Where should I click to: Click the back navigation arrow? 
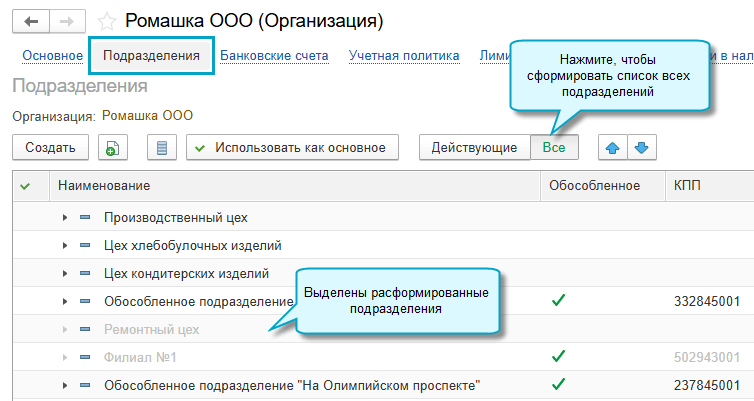(x=32, y=21)
